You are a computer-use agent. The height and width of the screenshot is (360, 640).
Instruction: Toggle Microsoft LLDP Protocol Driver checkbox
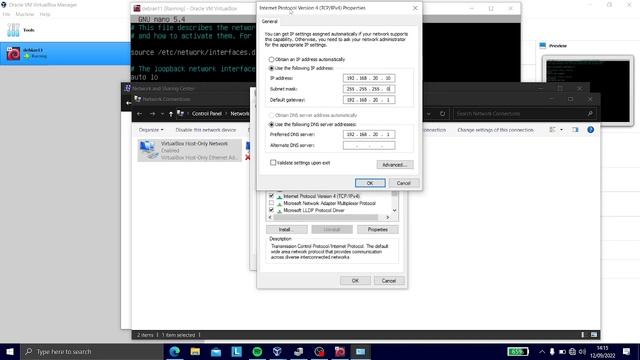point(271,210)
